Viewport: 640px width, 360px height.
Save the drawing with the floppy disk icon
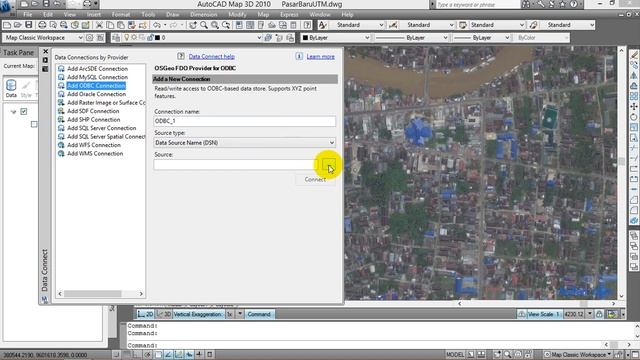pos(29,25)
